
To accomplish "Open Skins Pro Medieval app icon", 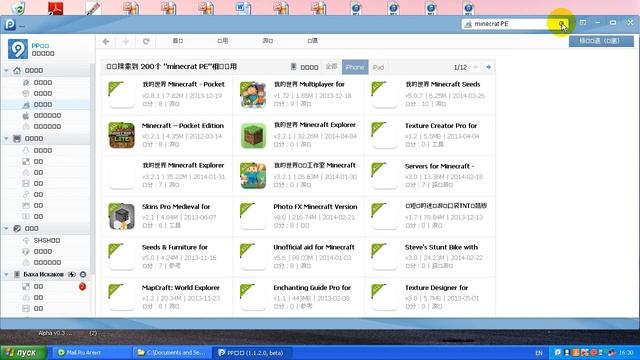I will [x=122, y=216].
